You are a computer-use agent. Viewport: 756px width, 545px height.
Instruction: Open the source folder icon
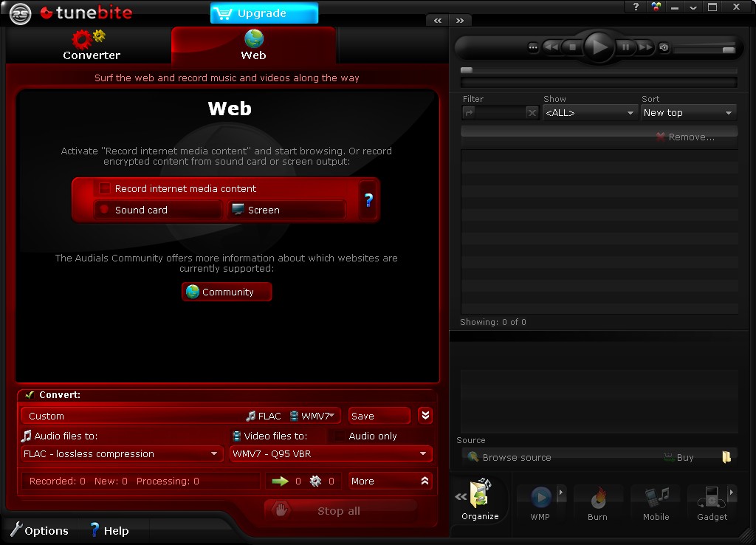coord(726,456)
